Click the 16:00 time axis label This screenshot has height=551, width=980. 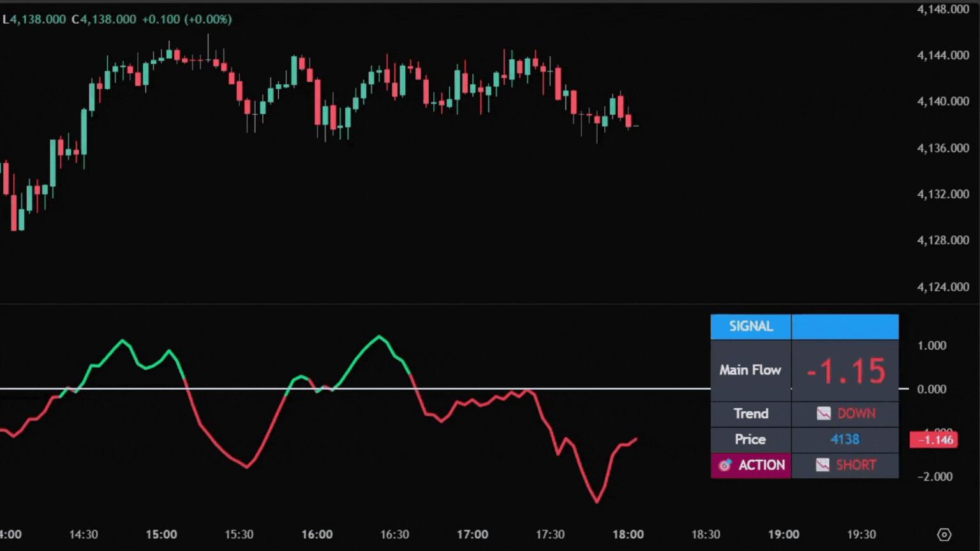[317, 534]
